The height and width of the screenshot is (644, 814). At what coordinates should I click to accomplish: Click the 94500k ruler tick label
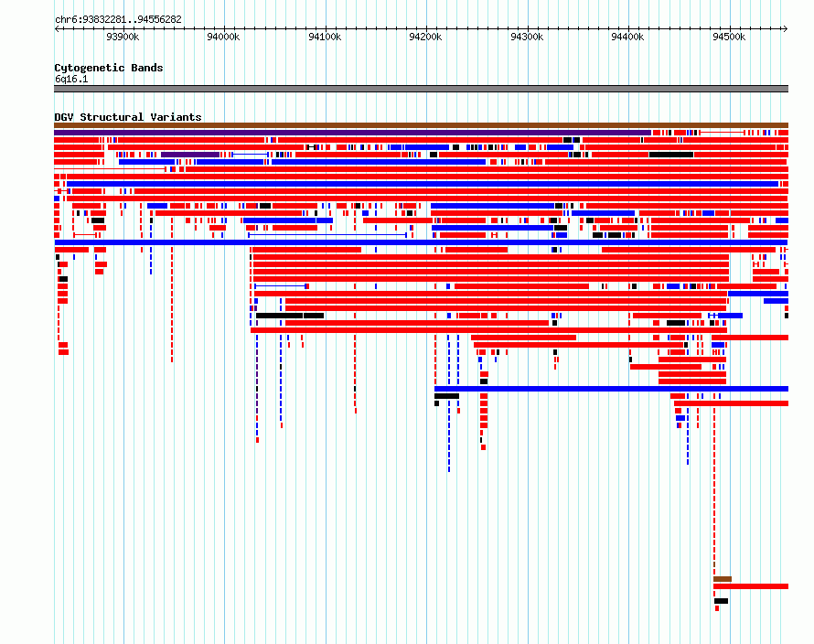729,37
